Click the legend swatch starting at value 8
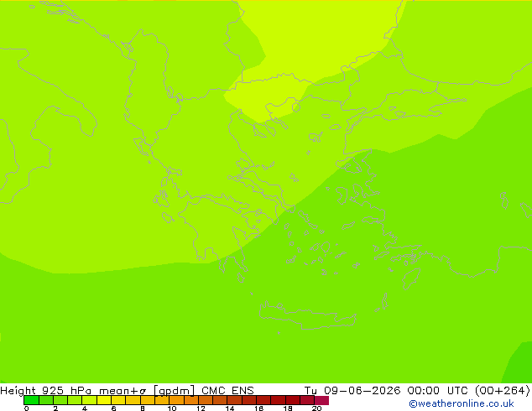Screen dimensions: 532x411 tap(147, 400)
